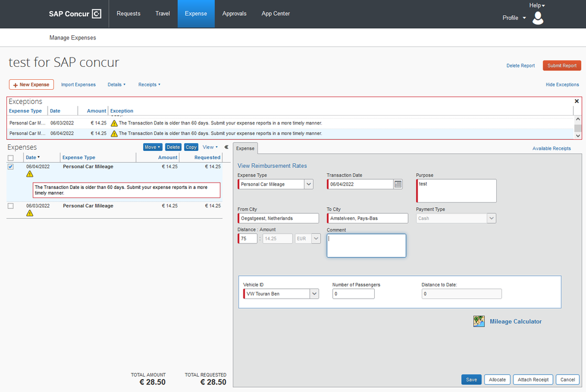Click the From City input field
The width and height of the screenshot is (586, 392).
coord(279,218)
